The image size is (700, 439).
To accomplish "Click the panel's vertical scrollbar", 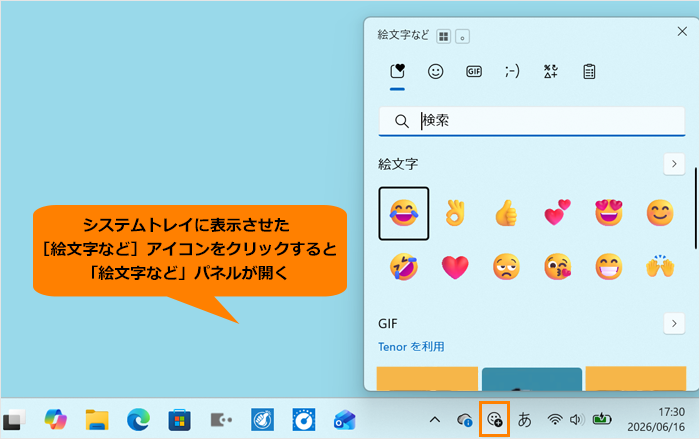I will coord(696,208).
